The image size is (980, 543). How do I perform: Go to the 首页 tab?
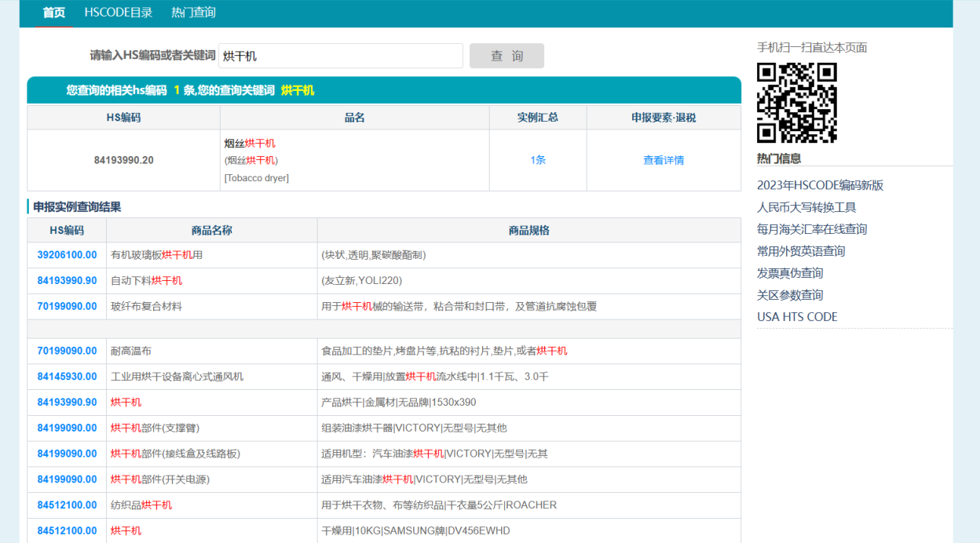tap(53, 13)
